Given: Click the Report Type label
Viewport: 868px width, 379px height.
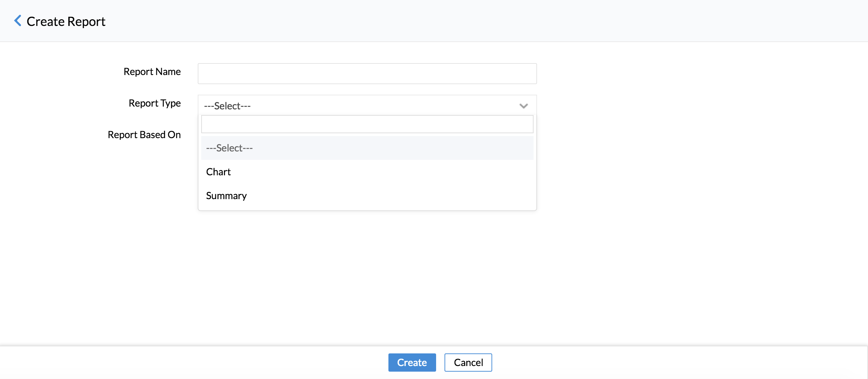Looking at the screenshot, I should pyautogui.click(x=155, y=103).
